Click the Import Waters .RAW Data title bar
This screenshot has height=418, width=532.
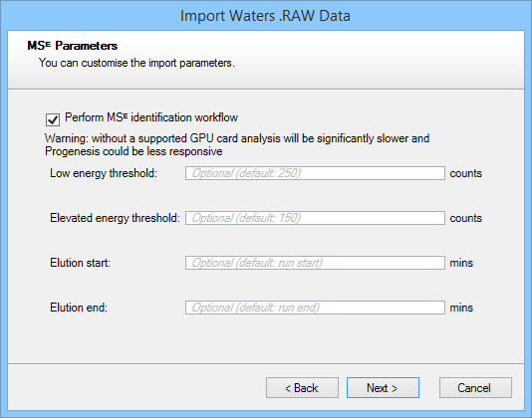tap(265, 16)
